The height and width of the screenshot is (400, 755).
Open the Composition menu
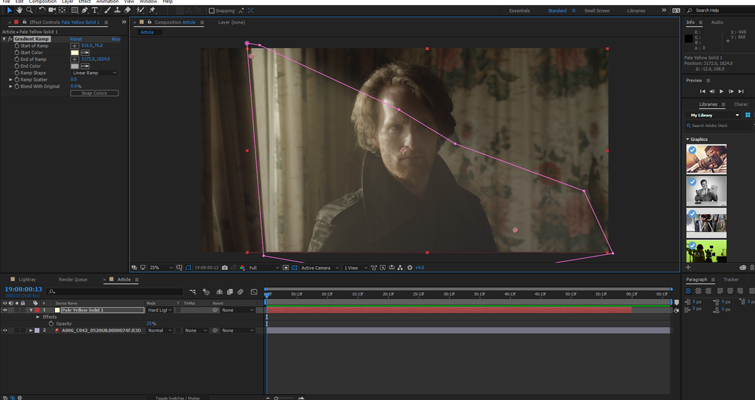click(x=42, y=2)
